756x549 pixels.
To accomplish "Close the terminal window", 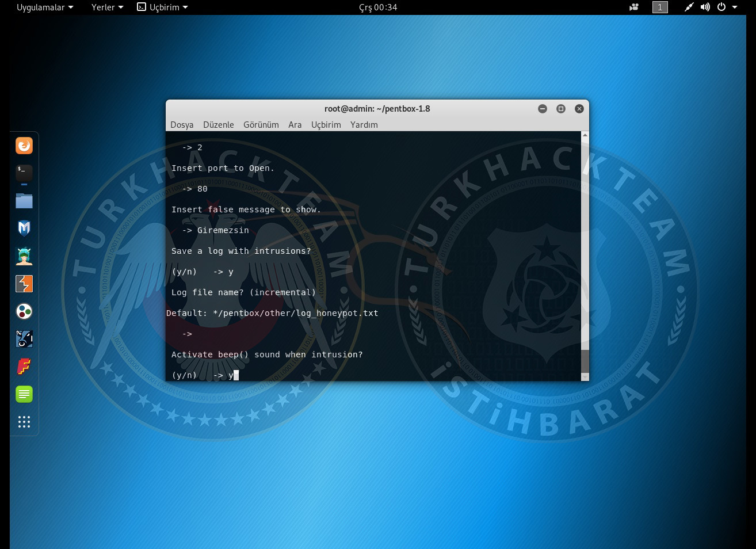I will coord(579,109).
